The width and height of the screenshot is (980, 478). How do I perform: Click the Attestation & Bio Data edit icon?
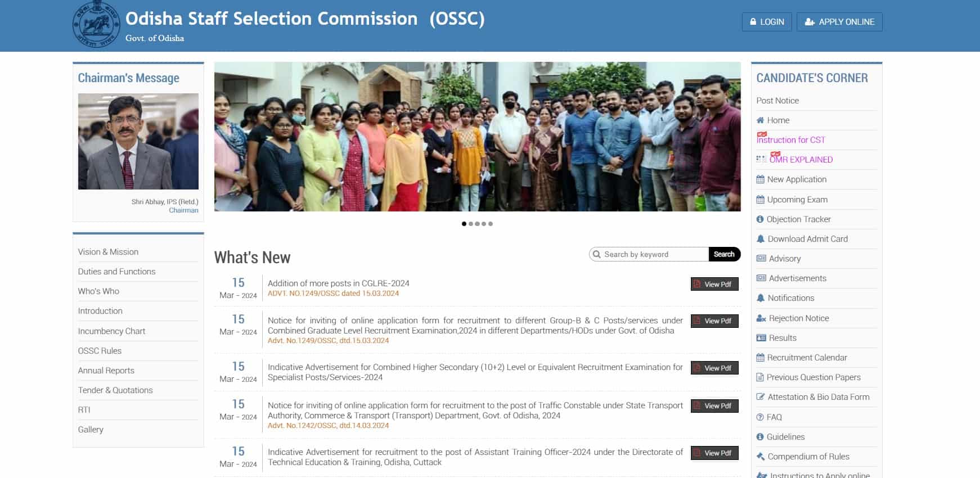click(761, 397)
